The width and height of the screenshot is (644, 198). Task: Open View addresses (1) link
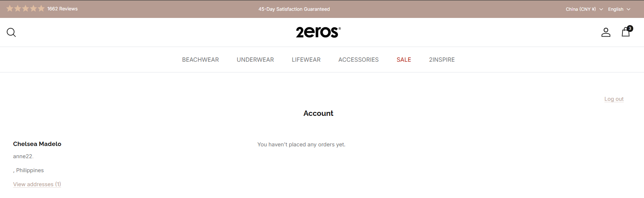pos(37,184)
